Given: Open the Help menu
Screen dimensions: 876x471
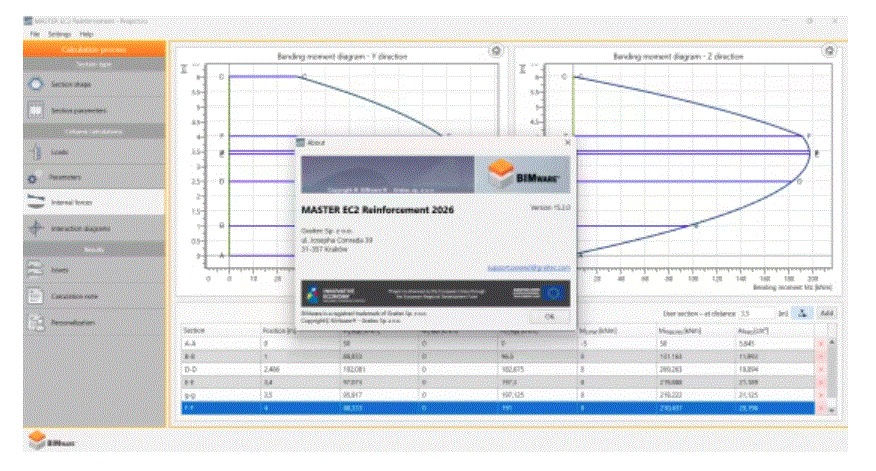Looking at the screenshot, I should 86,34.
